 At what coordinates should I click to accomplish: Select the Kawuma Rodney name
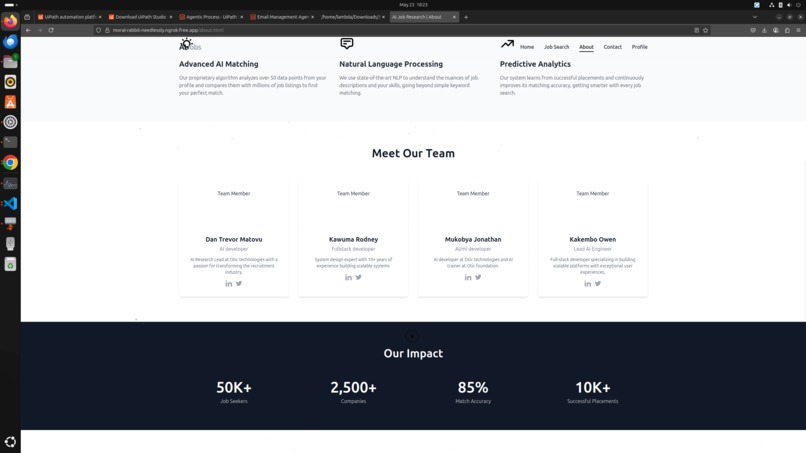tap(354, 239)
